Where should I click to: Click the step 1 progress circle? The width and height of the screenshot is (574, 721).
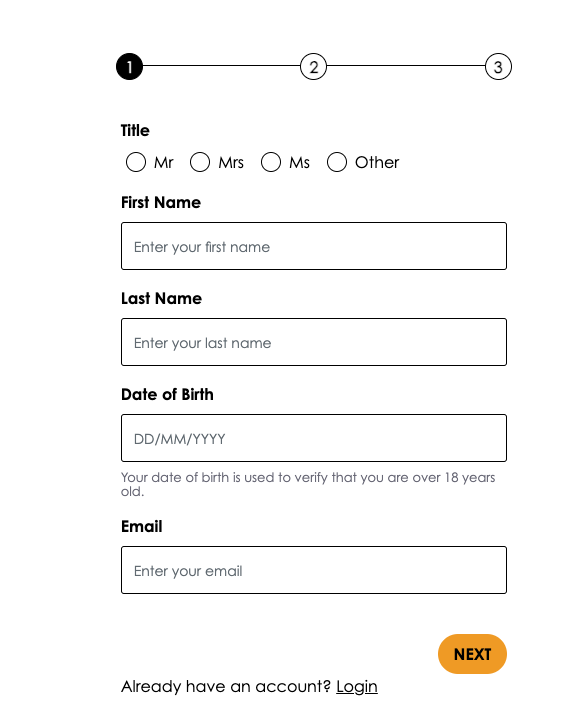(x=129, y=67)
